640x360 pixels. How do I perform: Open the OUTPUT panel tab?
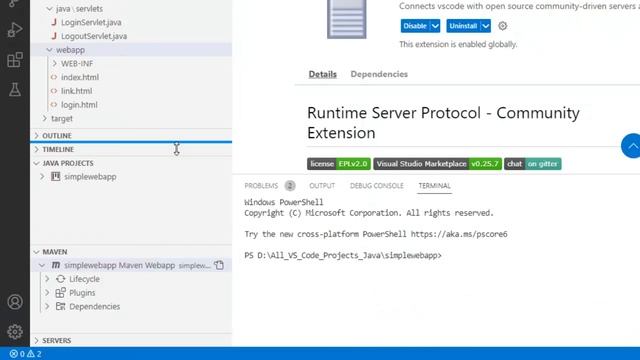(x=322, y=186)
